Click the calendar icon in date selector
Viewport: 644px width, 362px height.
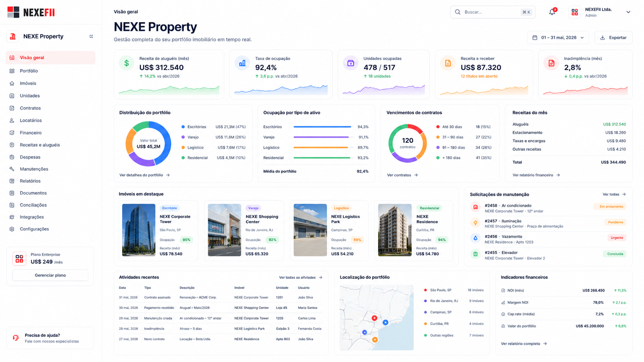(x=535, y=38)
